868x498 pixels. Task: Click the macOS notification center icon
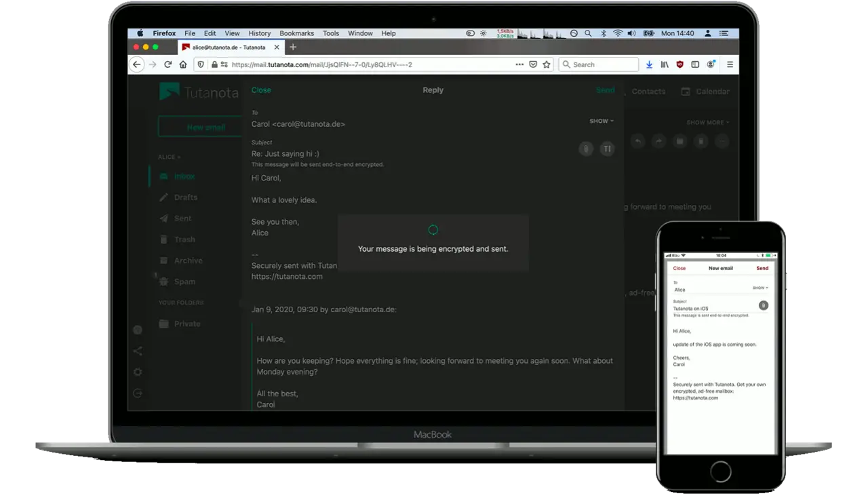pyautogui.click(x=724, y=33)
